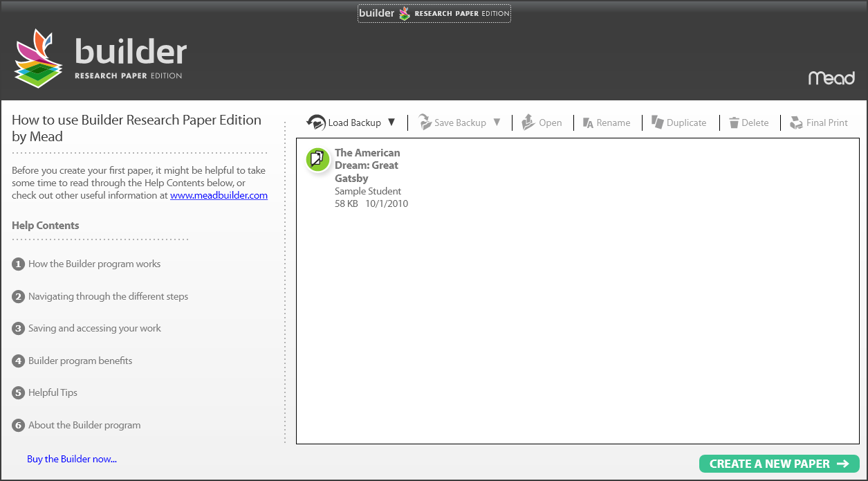Click the Mead logo in header
The width and height of the screenshot is (868, 481).
[x=831, y=78]
